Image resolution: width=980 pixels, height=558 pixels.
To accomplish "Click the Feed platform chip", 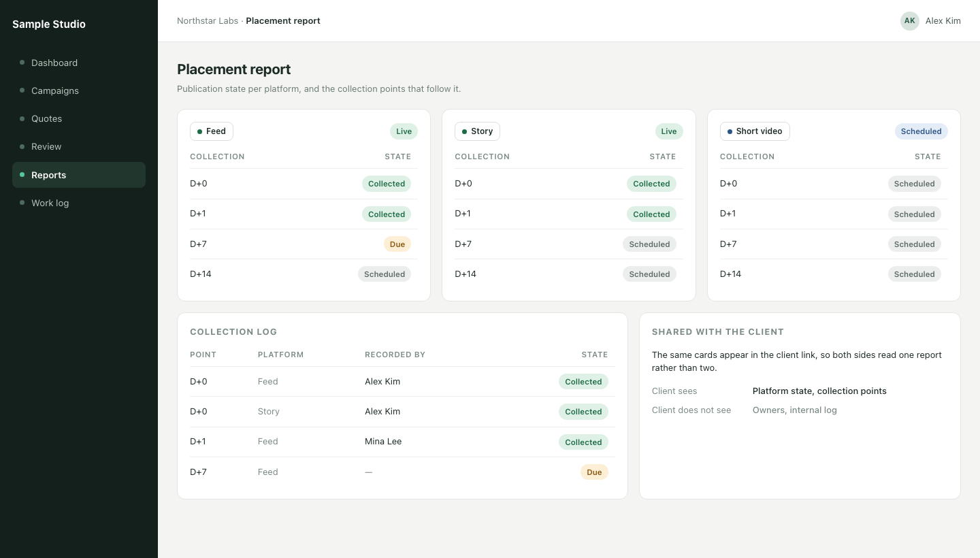I will click(212, 131).
